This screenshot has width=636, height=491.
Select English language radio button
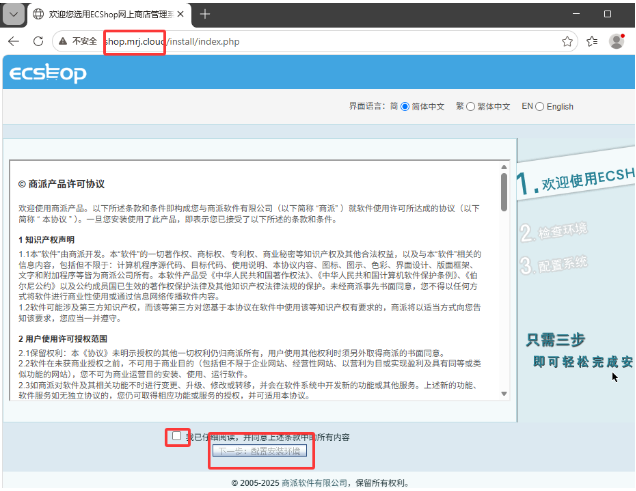[539, 107]
